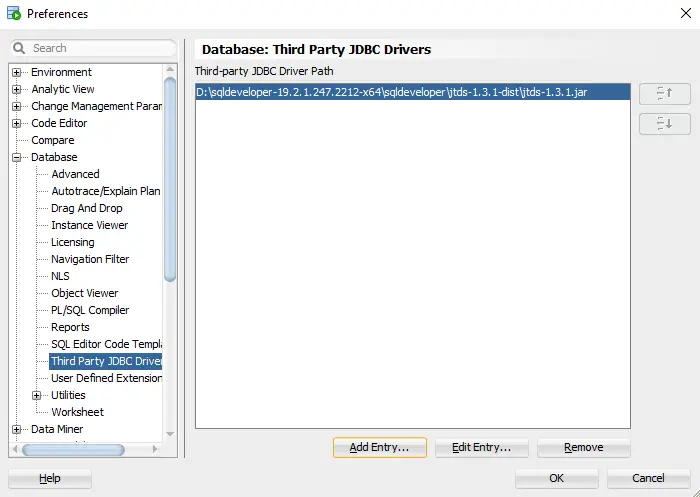
Task: Select the Database tree label
Action: [54, 157]
